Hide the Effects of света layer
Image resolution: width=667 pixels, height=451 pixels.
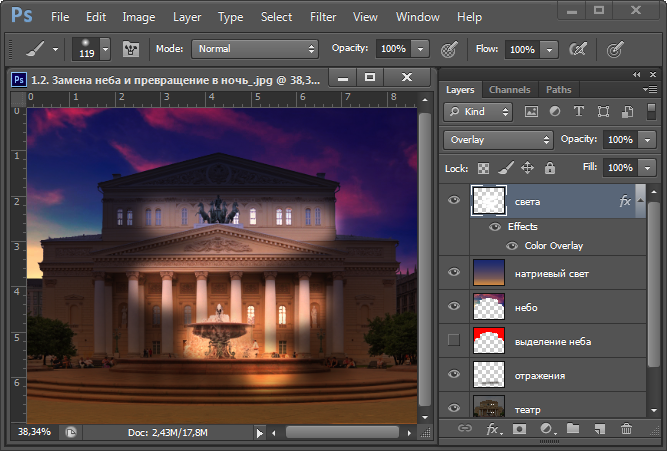click(x=495, y=227)
